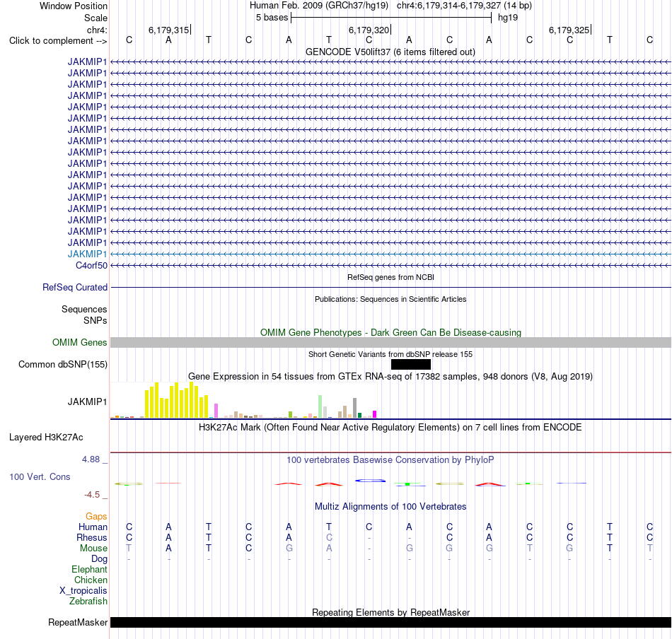The image size is (672, 639).
Task: Click the Layered H3K27Ac label
Action: click(46, 438)
